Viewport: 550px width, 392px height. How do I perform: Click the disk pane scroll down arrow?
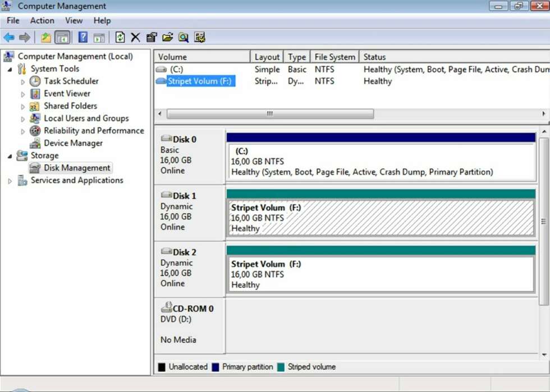pyautogui.click(x=544, y=355)
